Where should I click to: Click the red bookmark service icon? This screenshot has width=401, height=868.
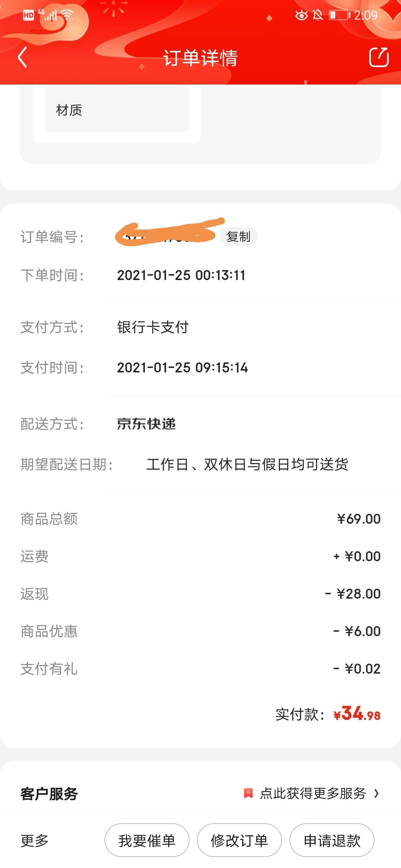tap(248, 793)
